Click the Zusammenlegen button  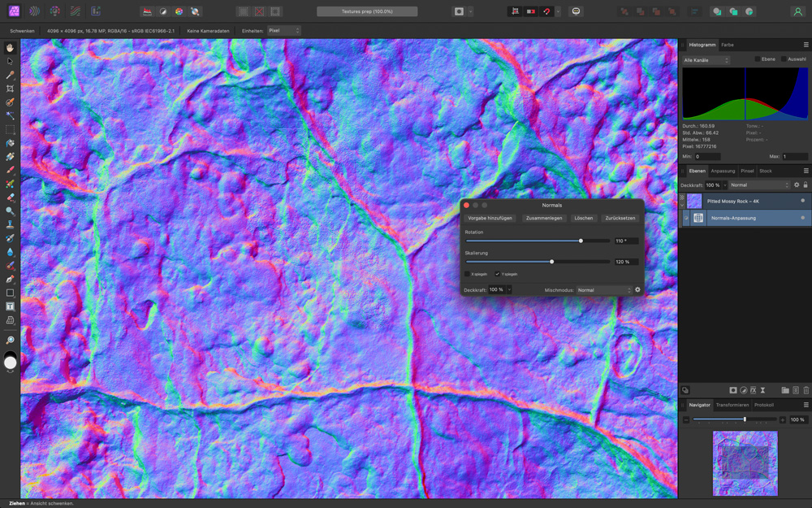543,218
